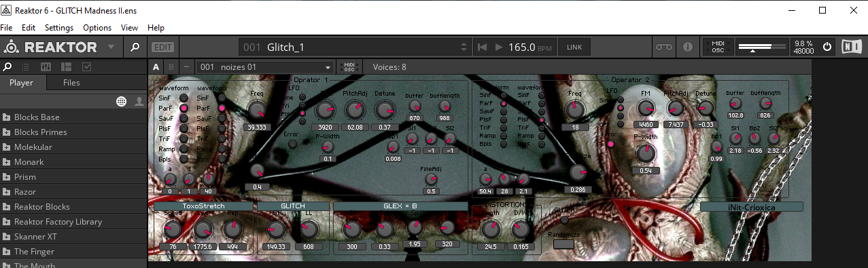Open the noizes 01 snapshot dropdown
The width and height of the screenshot is (868, 268).
pos(266,67)
